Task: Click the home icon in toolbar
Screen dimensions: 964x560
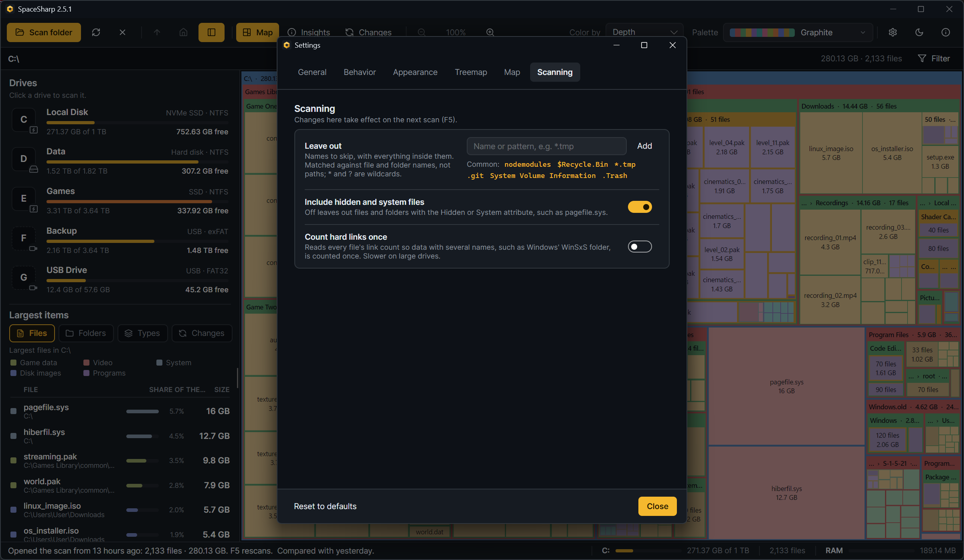Action: click(x=183, y=32)
